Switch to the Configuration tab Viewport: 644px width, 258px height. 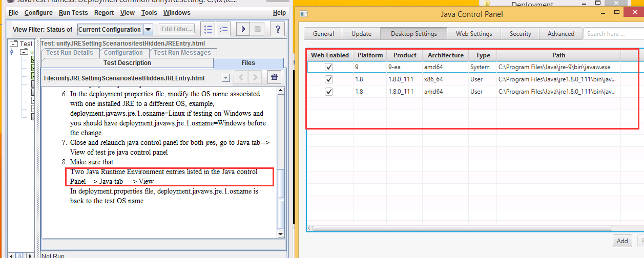coord(123,53)
